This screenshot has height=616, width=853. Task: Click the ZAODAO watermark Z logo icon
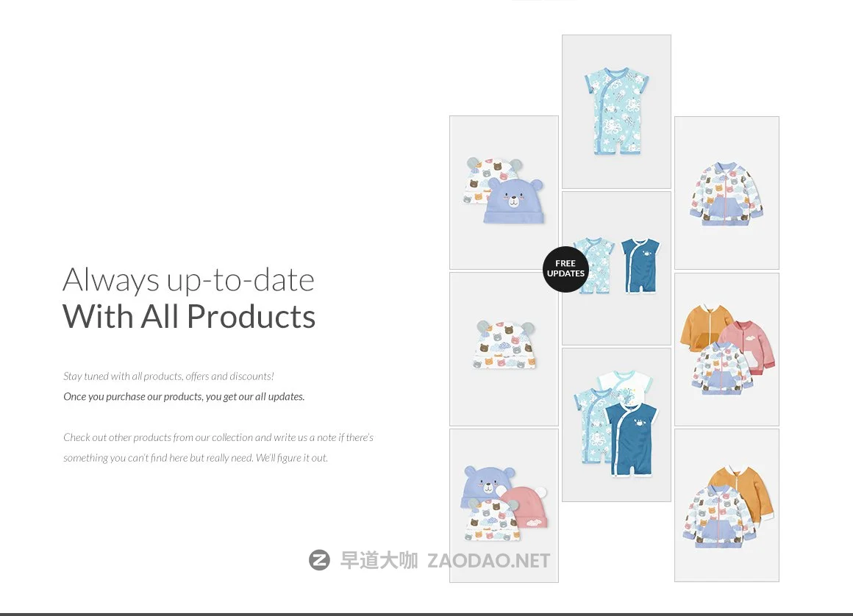pos(319,560)
